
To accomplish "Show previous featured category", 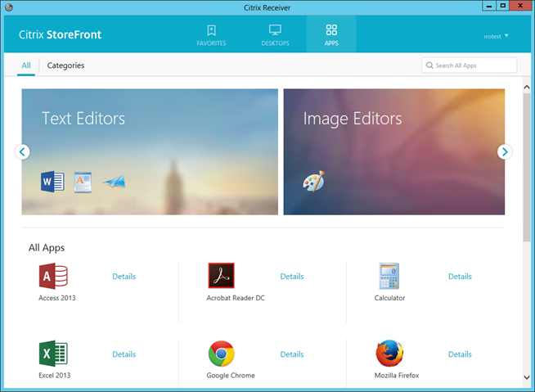I will pyautogui.click(x=23, y=151).
